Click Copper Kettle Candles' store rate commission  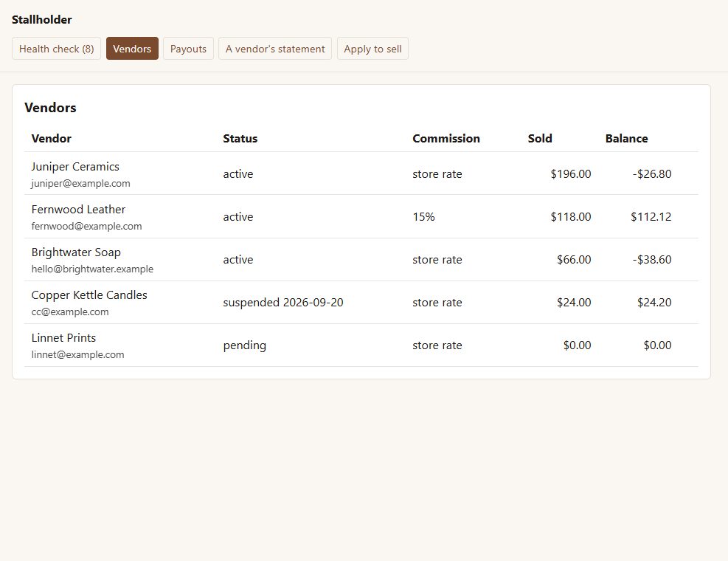437,302
